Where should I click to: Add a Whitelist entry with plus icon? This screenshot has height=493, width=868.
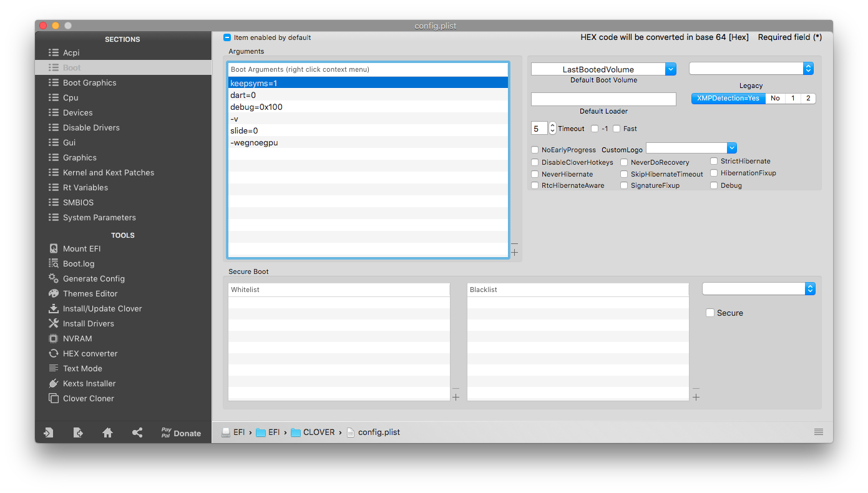point(456,397)
